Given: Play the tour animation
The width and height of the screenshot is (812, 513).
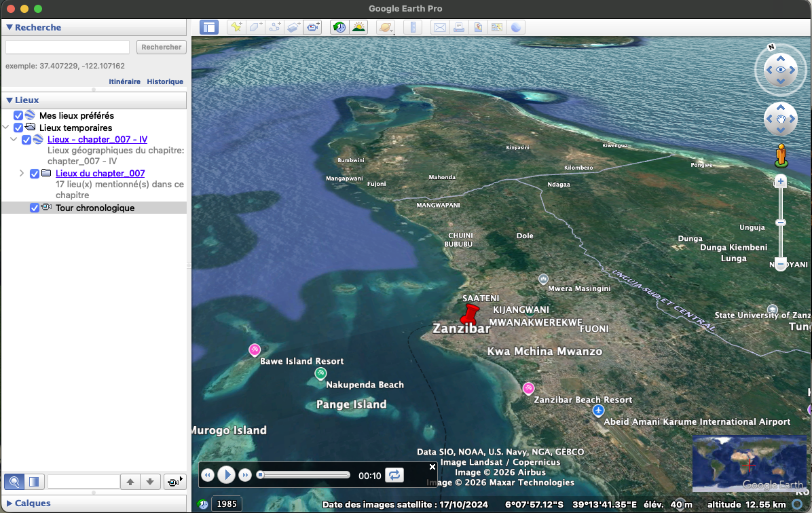Looking at the screenshot, I should tap(227, 475).
